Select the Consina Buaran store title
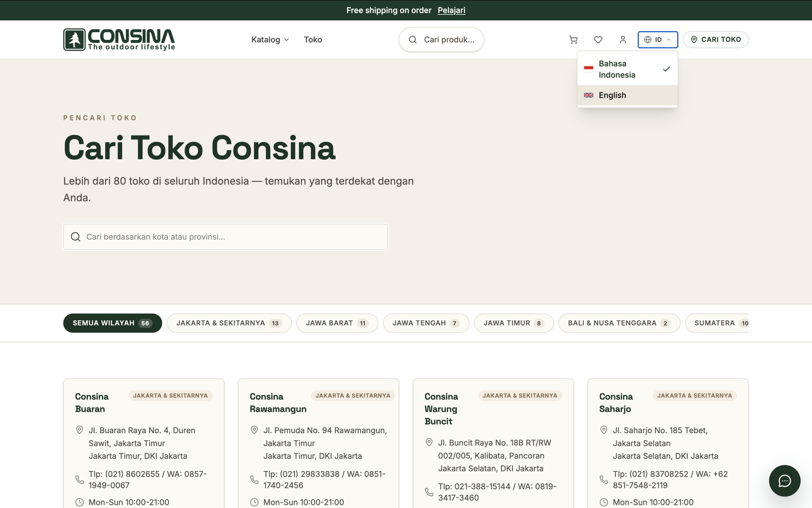The height and width of the screenshot is (508, 812). (x=92, y=403)
